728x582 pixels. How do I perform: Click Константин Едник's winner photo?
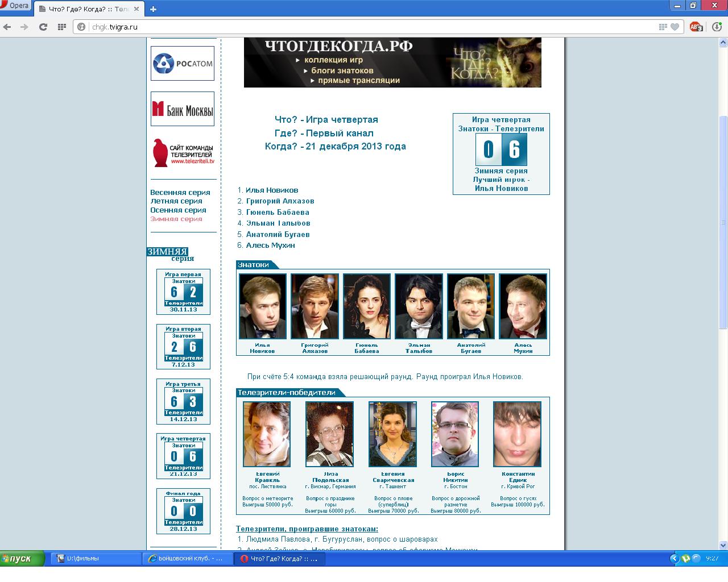click(x=517, y=434)
